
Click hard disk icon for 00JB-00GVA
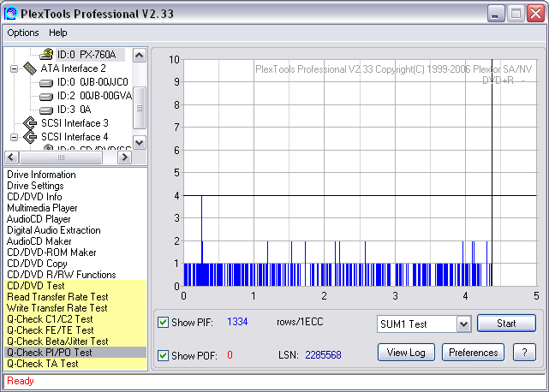pyautogui.click(x=46, y=96)
